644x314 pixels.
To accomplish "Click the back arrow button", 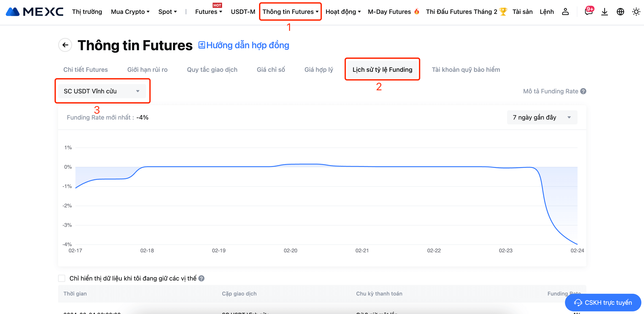I will (65, 45).
